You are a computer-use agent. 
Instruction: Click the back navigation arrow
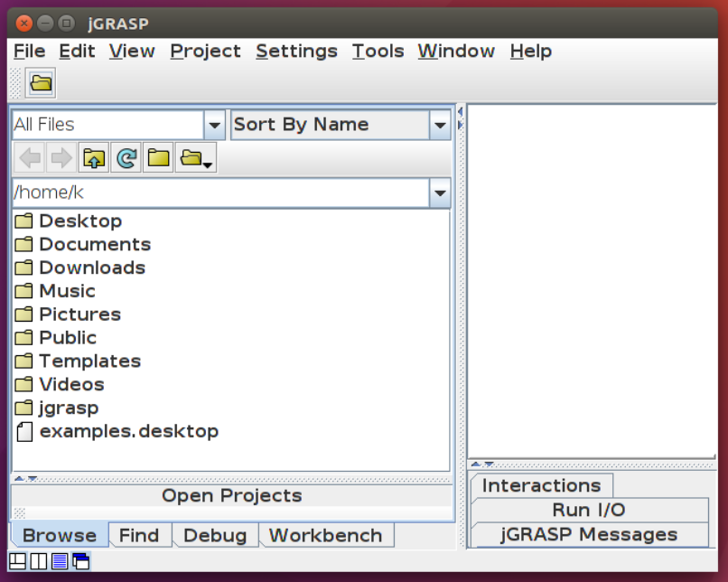click(x=30, y=158)
